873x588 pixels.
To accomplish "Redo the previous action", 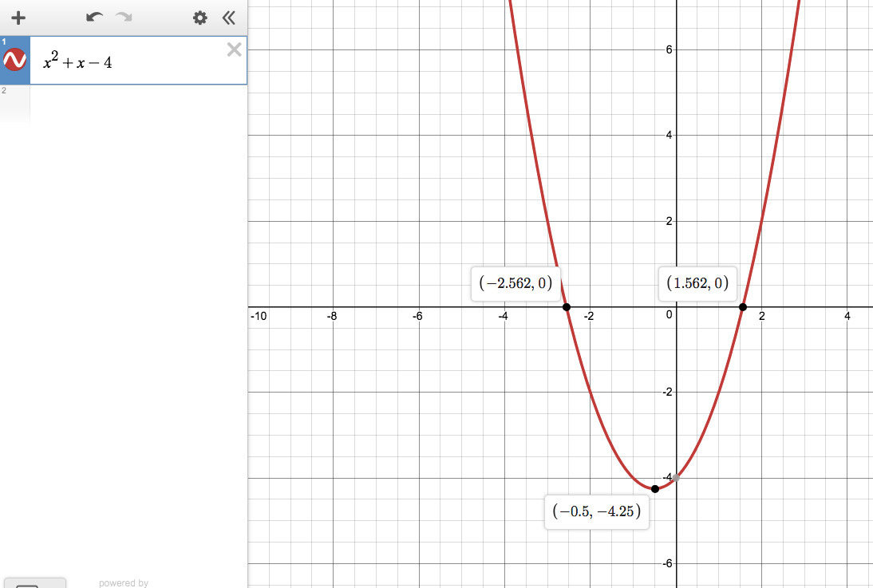I will (x=124, y=18).
